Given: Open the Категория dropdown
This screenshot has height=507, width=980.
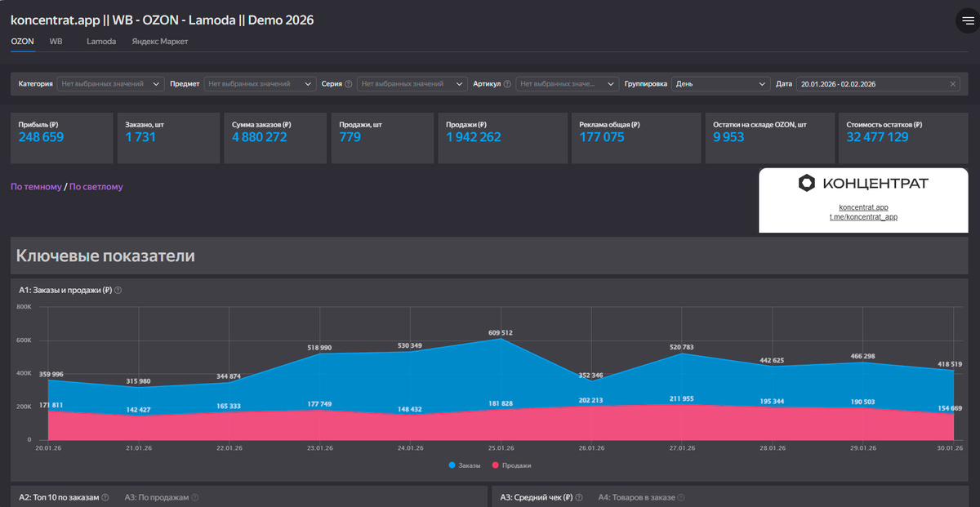Looking at the screenshot, I should coord(111,84).
